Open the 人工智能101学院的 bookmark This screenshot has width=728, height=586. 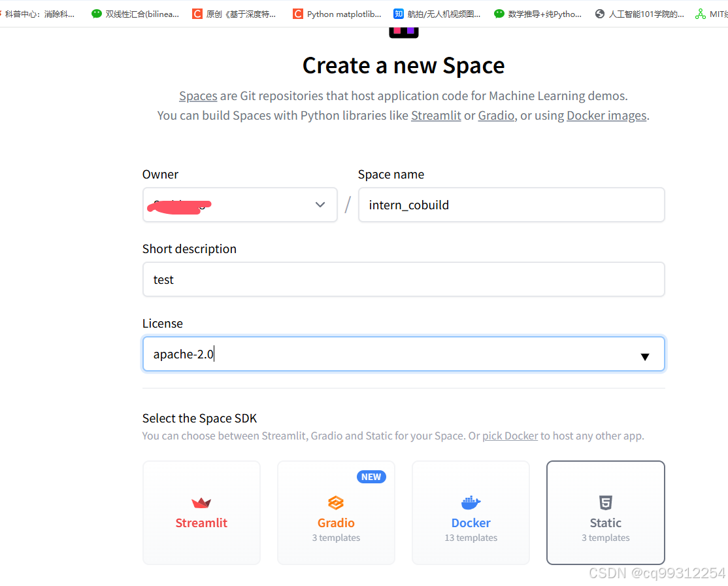pos(639,14)
